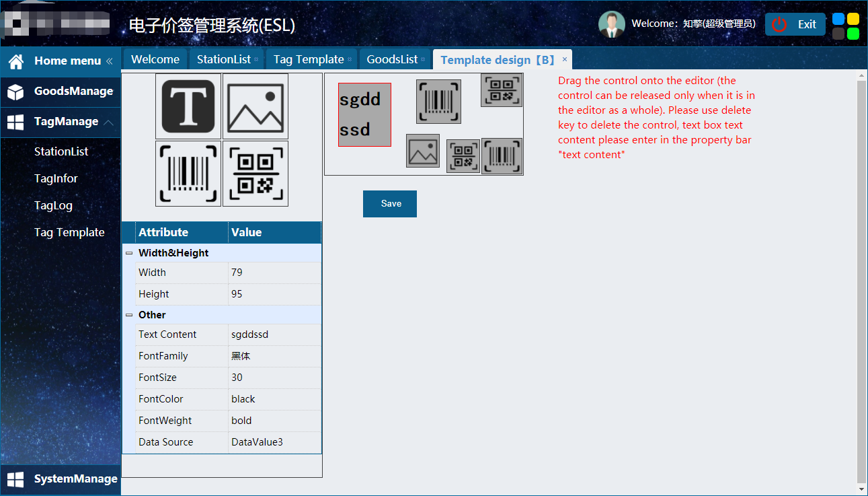
Task: Click the Text Content attribute label
Action: (167, 334)
